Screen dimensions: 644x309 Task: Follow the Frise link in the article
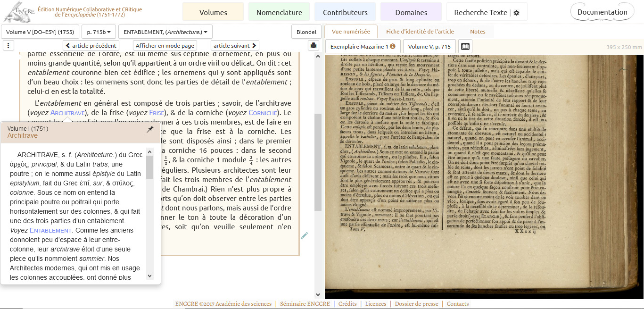click(x=157, y=113)
